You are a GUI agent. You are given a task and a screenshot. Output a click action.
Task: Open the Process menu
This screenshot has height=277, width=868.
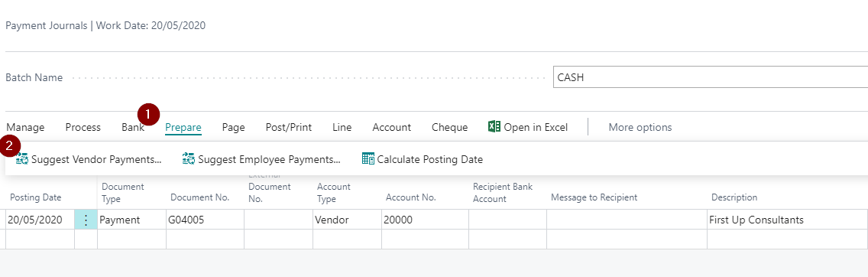pos(83,128)
